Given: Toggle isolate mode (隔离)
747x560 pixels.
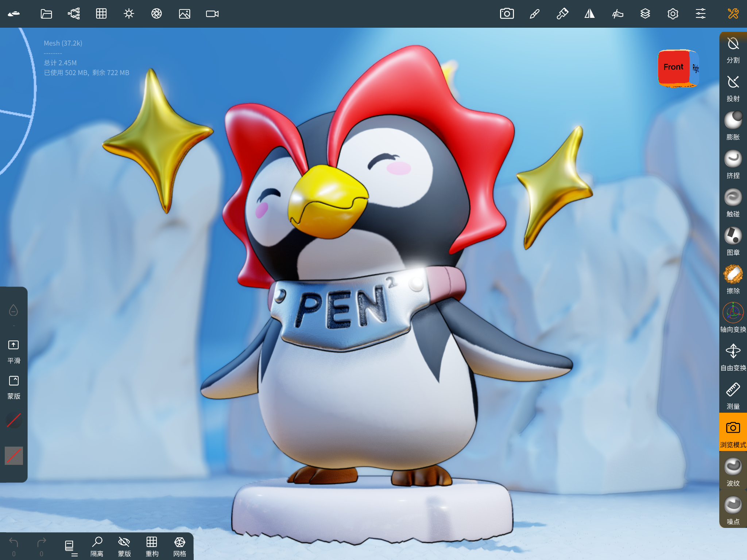Looking at the screenshot, I should pos(97,545).
